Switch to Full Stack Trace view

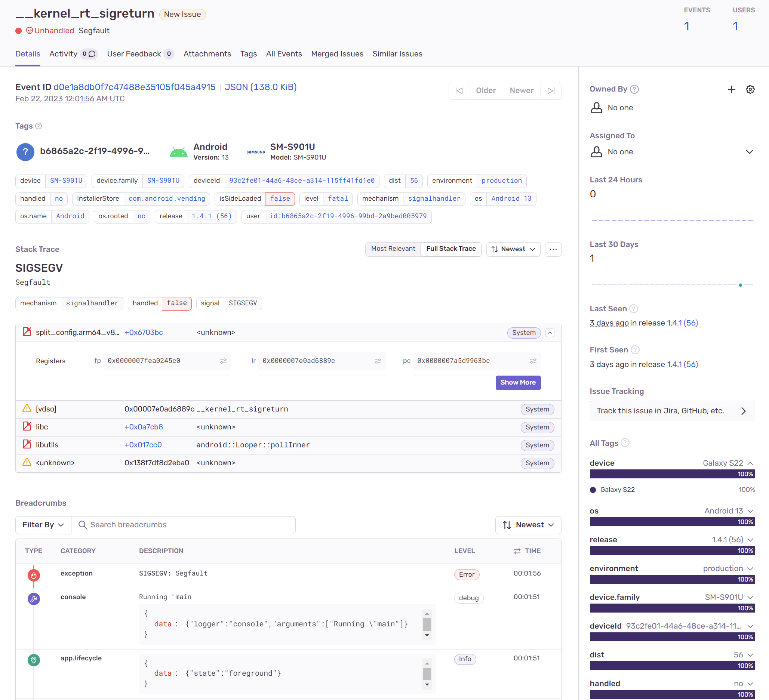pyautogui.click(x=451, y=249)
